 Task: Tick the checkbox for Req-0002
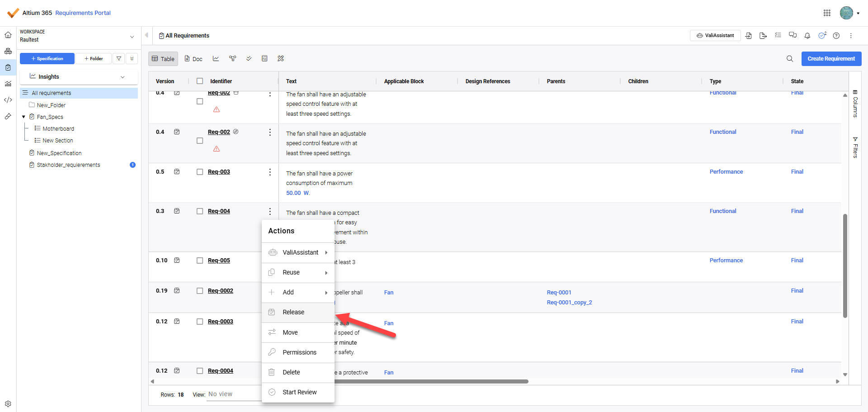(200, 291)
